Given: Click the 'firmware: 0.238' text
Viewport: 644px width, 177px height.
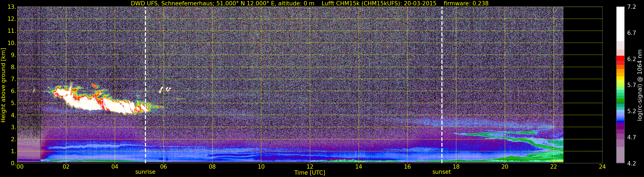Looking at the screenshot, I should (466, 3).
